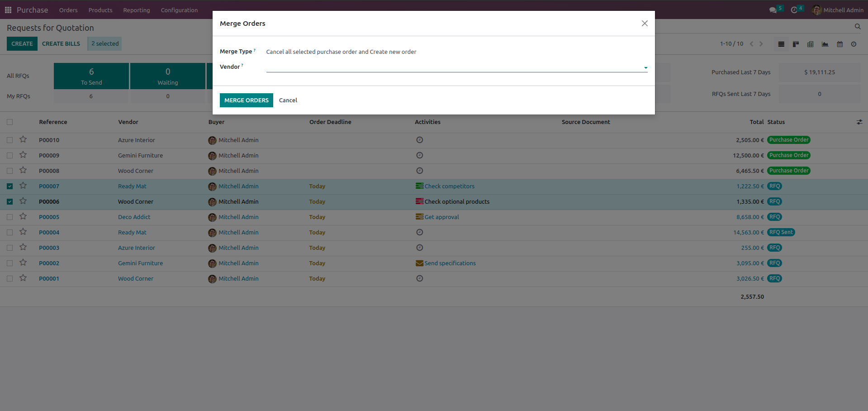Open the activity clock for P00004
Image resolution: width=868 pixels, height=411 pixels.
coord(420,232)
